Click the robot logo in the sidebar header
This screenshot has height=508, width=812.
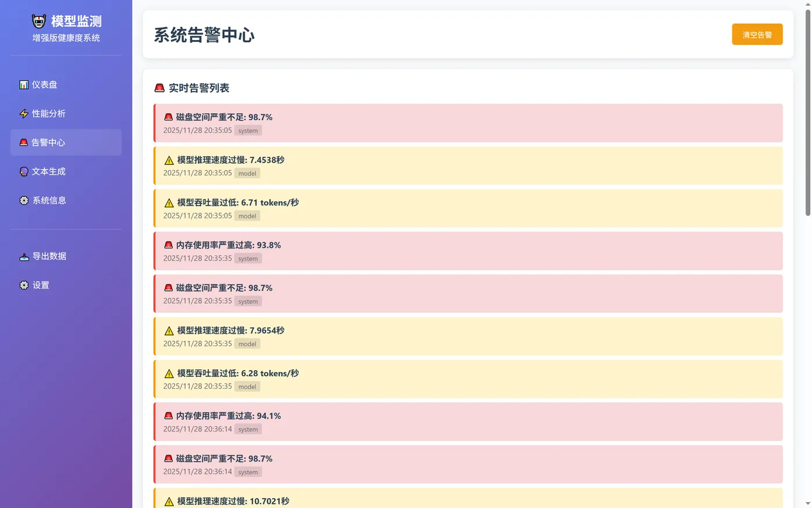[x=38, y=20]
